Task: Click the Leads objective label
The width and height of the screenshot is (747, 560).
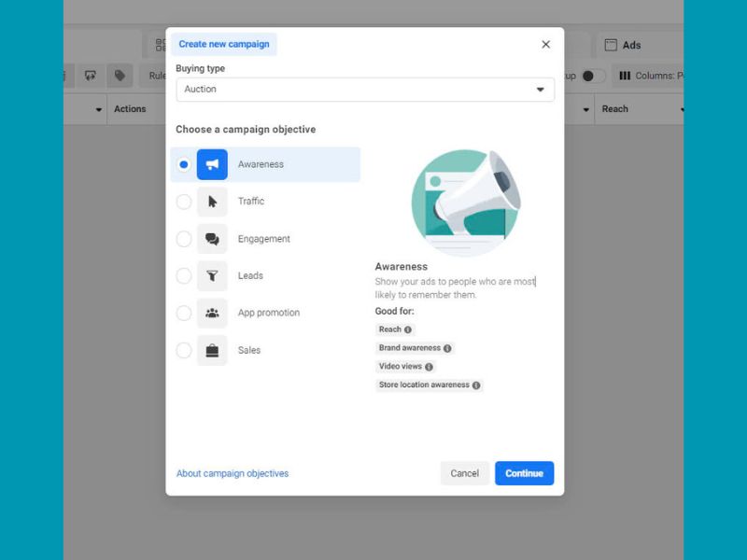Action: point(250,275)
